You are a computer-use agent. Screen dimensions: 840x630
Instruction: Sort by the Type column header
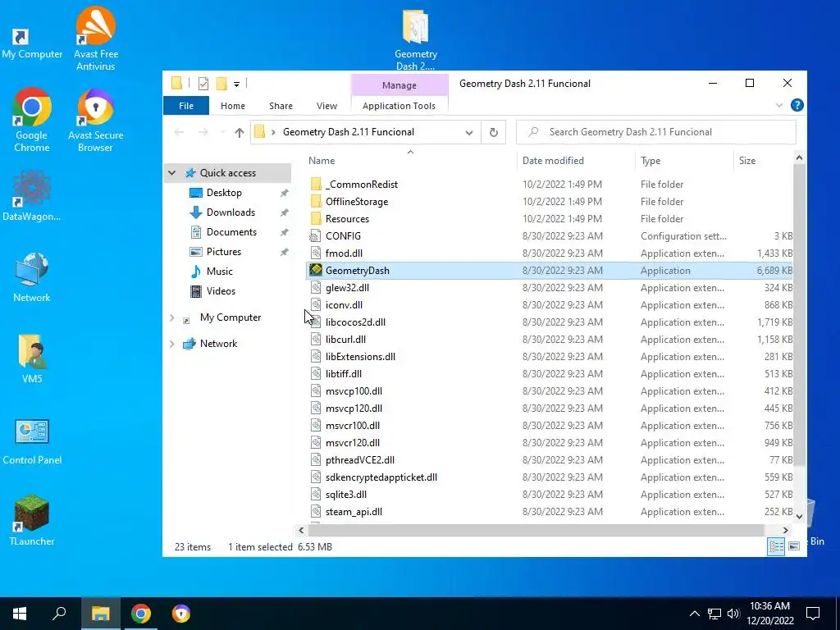pyautogui.click(x=651, y=160)
